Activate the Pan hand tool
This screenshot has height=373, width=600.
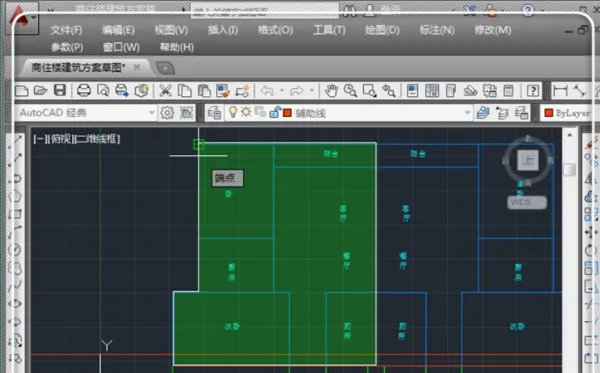click(331, 91)
